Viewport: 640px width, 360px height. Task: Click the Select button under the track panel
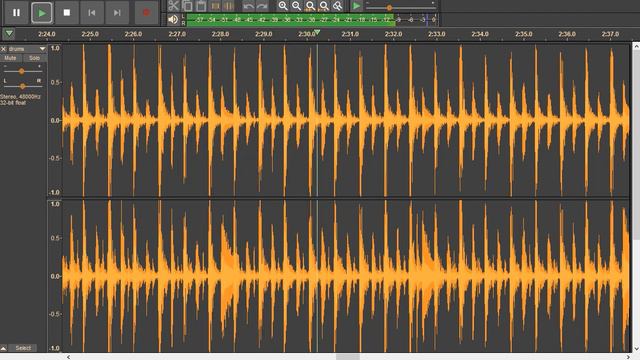pos(23,348)
